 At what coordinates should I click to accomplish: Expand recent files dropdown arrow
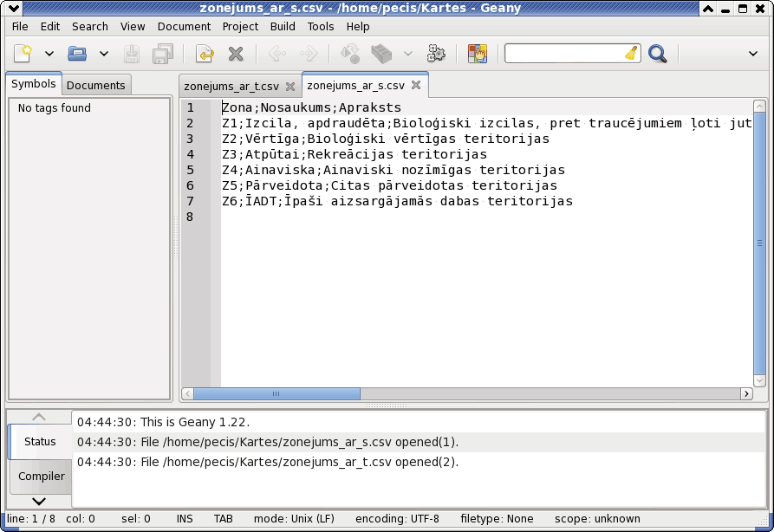104,54
